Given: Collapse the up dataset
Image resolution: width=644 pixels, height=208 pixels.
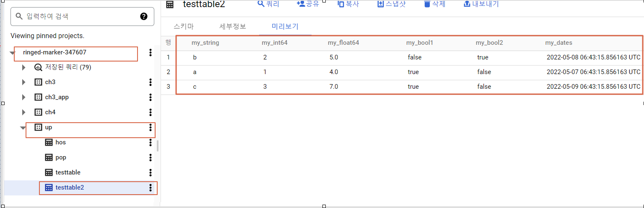Looking at the screenshot, I should pos(23,128).
